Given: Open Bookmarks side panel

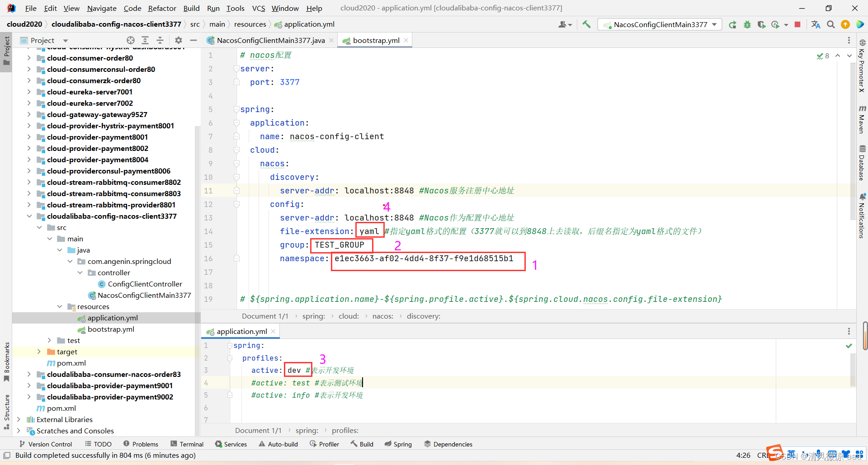Looking at the screenshot, I should pyautogui.click(x=6, y=362).
